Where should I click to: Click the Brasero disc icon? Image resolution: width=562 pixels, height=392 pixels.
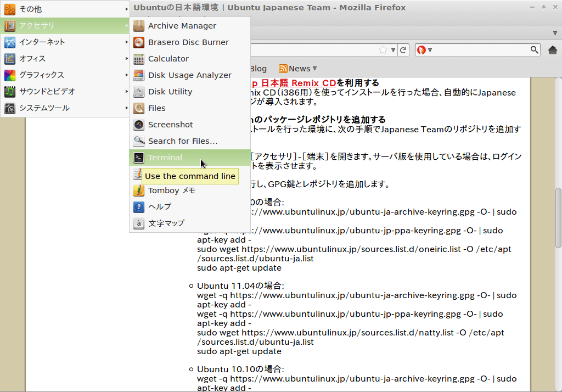click(x=139, y=42)
